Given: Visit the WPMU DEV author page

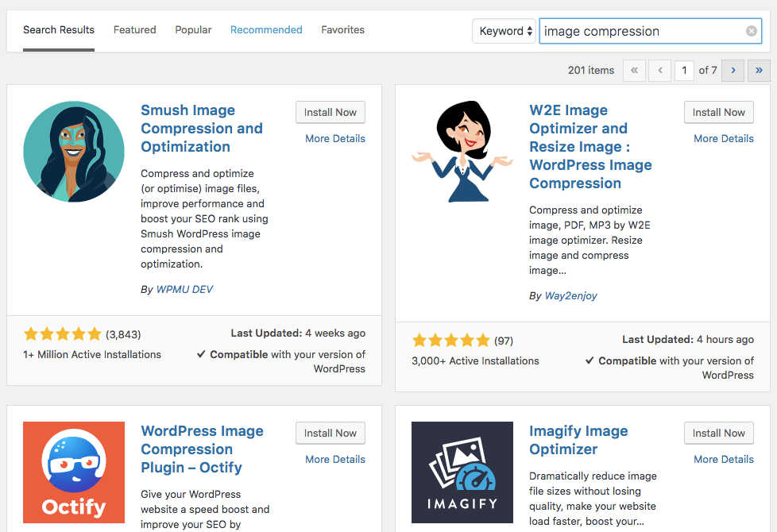Looking at the screenshot, I should 184,289.
